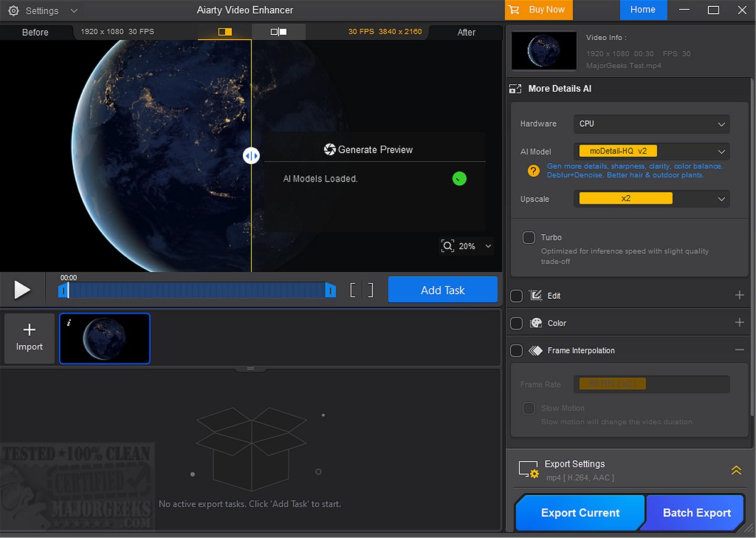The image size is (756, 538).
Task: Click the play button
Action: [x=22, y=289]
